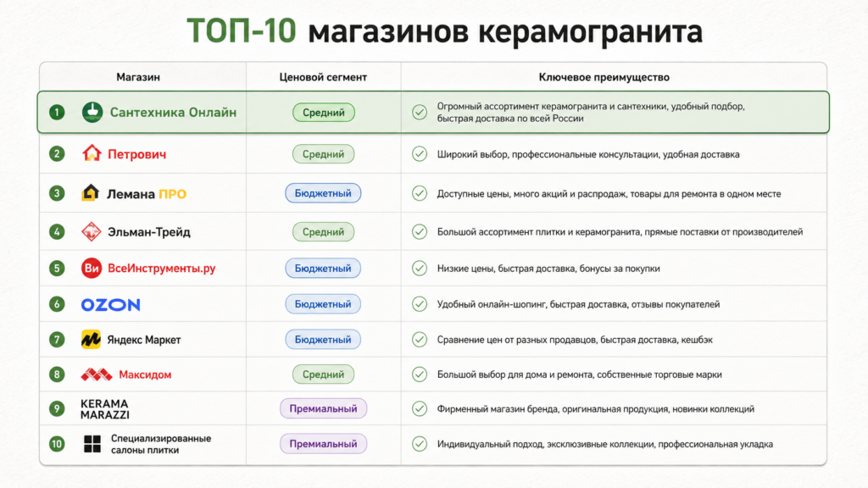
Task: Click the checkmark icon in Петрович row
Action: pyautogui.click(x=420, y=154)
